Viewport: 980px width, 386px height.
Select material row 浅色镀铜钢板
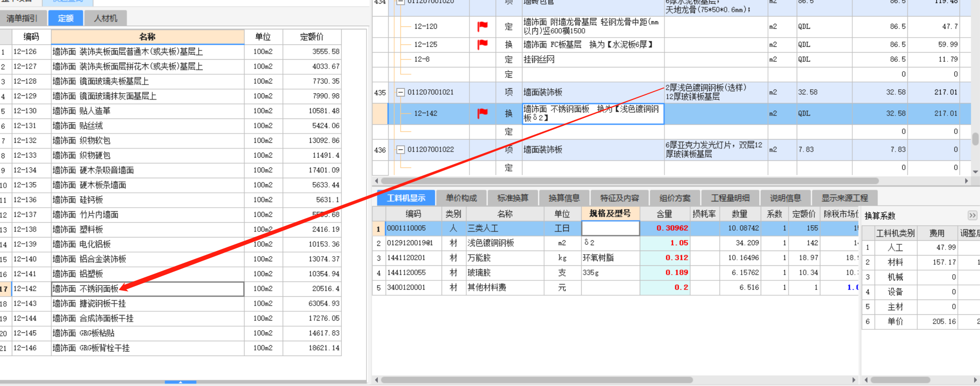tap(615, 243)
